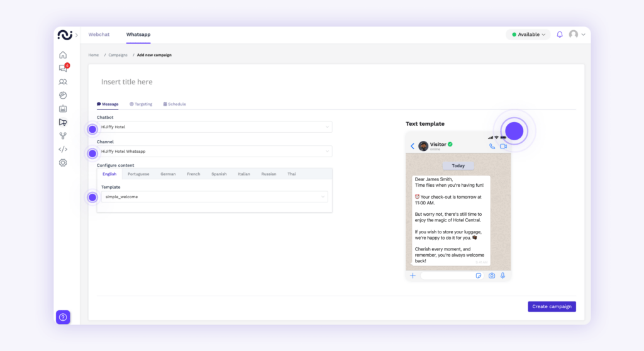Open the Home icon in sidebar

coord(63,55)
